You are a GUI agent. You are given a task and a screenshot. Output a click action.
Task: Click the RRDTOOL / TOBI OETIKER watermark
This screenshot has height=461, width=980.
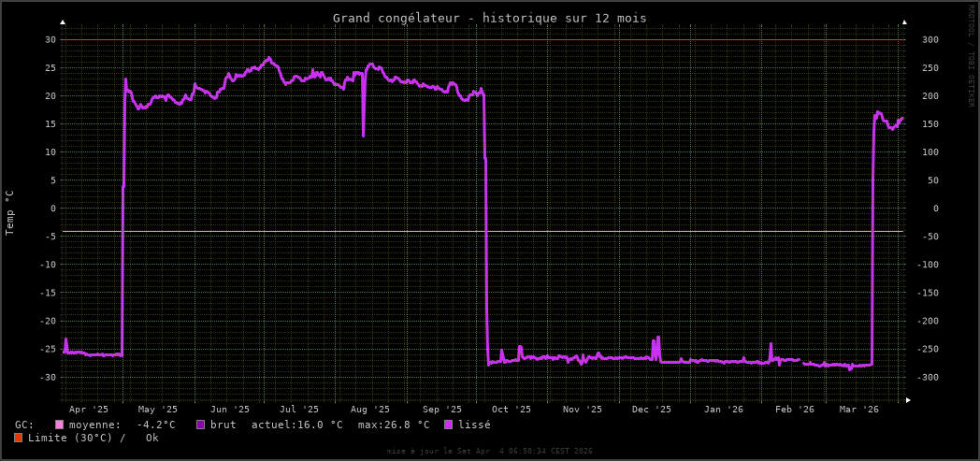pyautogui.click(x=972, y=56)
